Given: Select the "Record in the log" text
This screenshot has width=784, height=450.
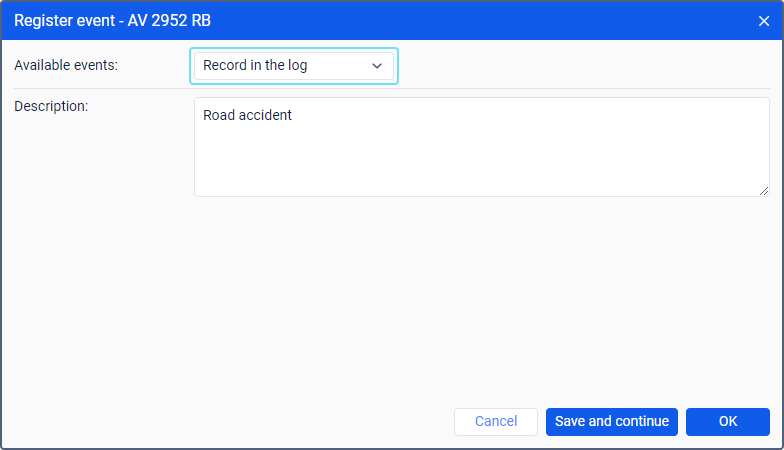Looking at the screenshot, I should pos(255,66).
